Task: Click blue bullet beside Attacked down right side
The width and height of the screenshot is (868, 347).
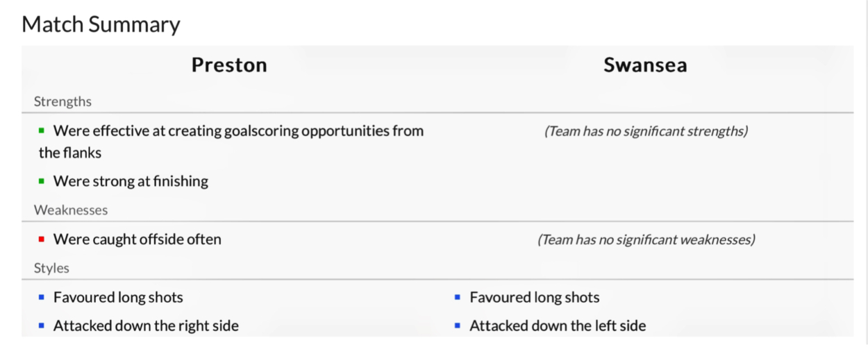Action: [x=42, y=325]
